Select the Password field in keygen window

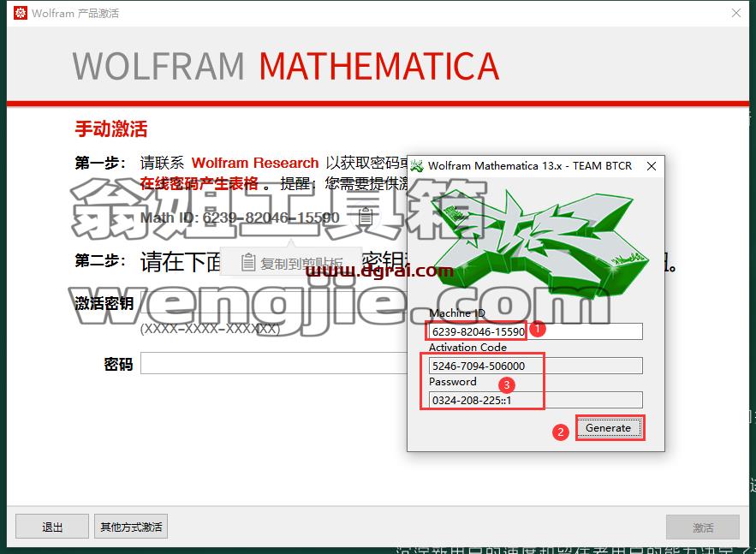click(x=535, y=400)
